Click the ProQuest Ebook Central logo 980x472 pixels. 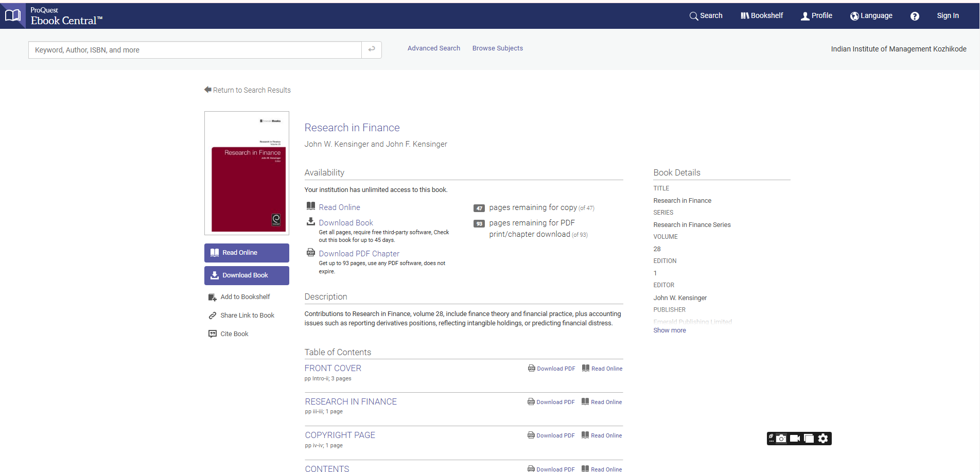tap(54, 16)
